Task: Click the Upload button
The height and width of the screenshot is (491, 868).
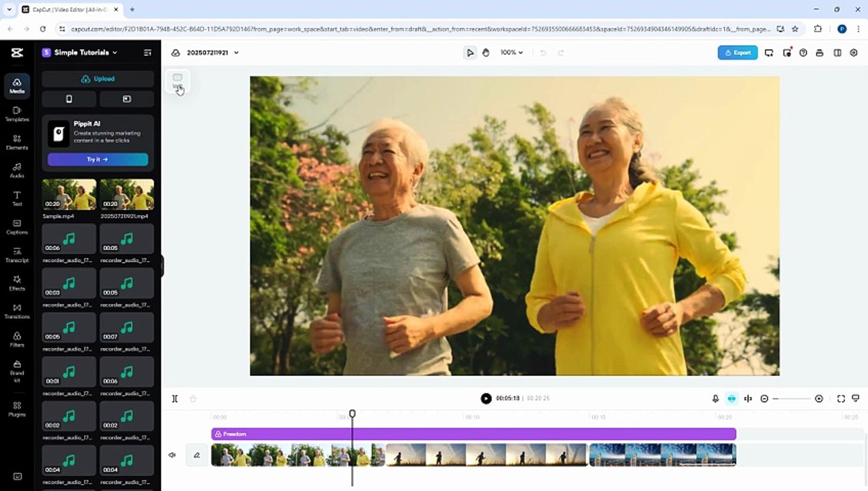Action: pyautogui.click(x=98, y=79)
